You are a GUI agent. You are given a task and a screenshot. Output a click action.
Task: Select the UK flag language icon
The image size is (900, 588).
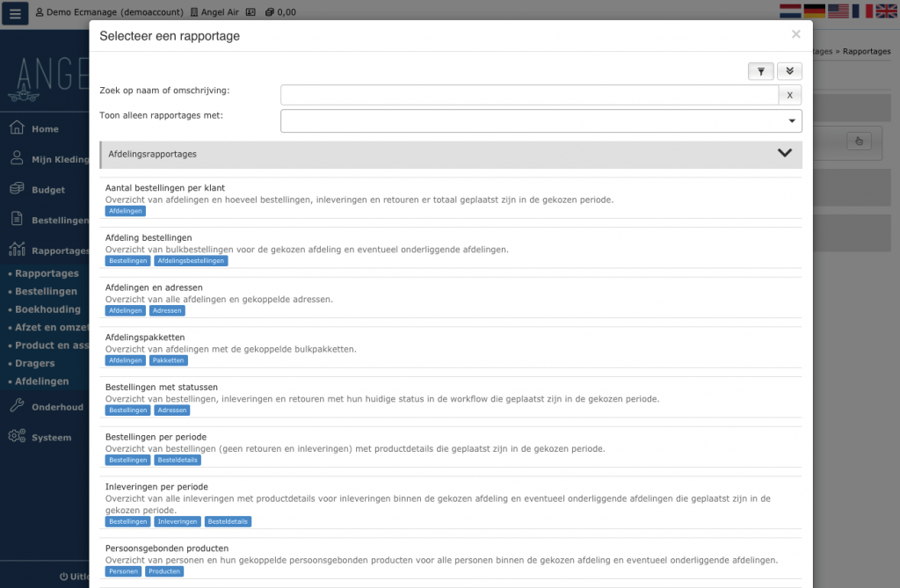tap(886, 11)
